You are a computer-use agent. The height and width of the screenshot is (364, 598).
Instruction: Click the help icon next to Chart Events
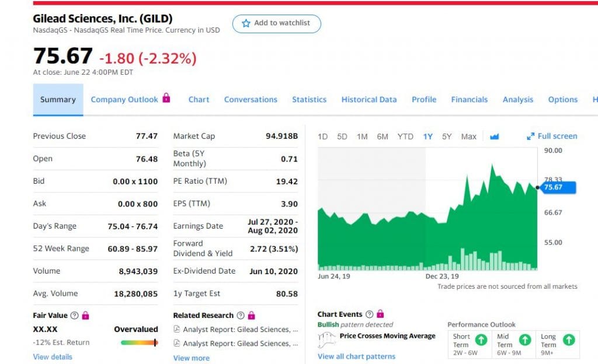point(369,314)
